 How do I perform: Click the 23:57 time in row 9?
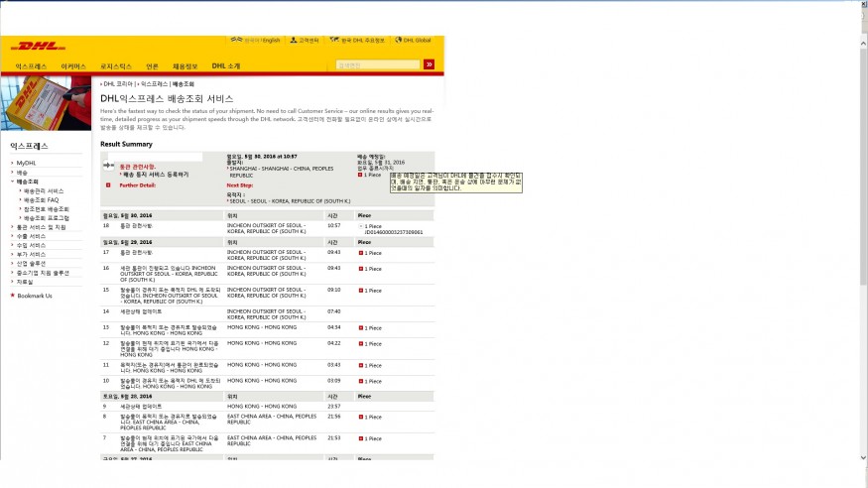(333, 406)
